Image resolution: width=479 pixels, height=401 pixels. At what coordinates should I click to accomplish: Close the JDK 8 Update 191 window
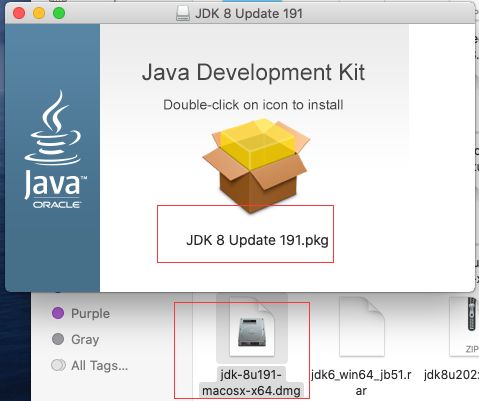pos(19,13)
